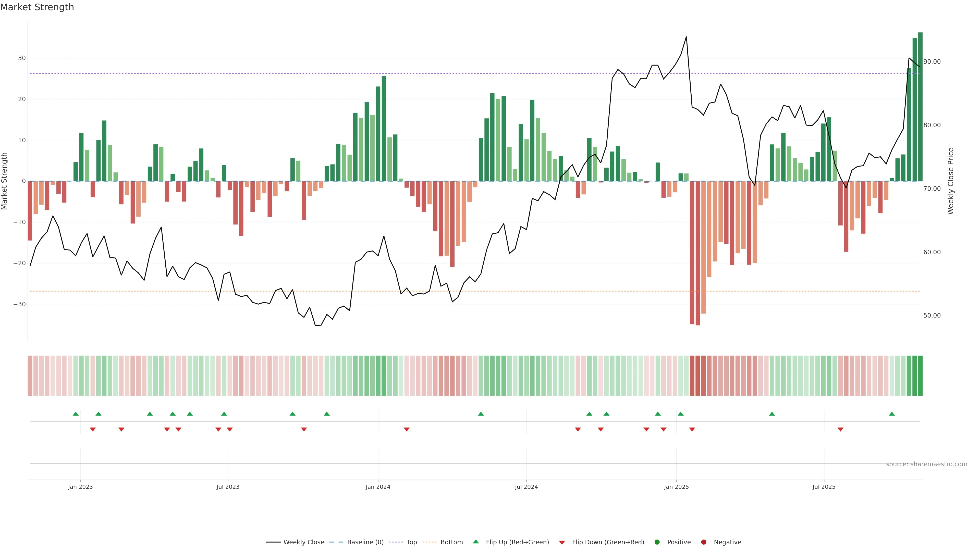Viewport: 980px width, 551px height.
Task: Click the darkest red heatmap cell after Jan 2025
Action: (698, 375)
